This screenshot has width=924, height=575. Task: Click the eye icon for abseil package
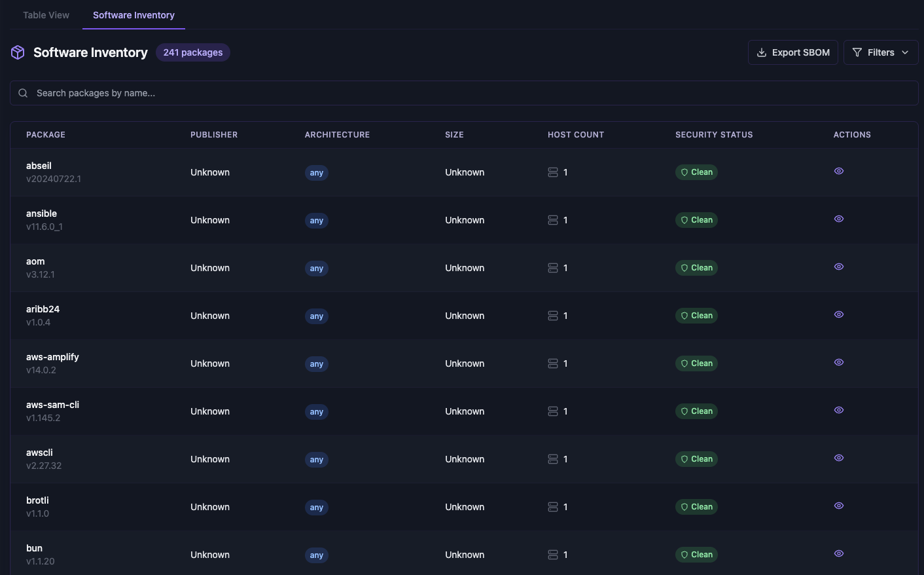point(838,171)
